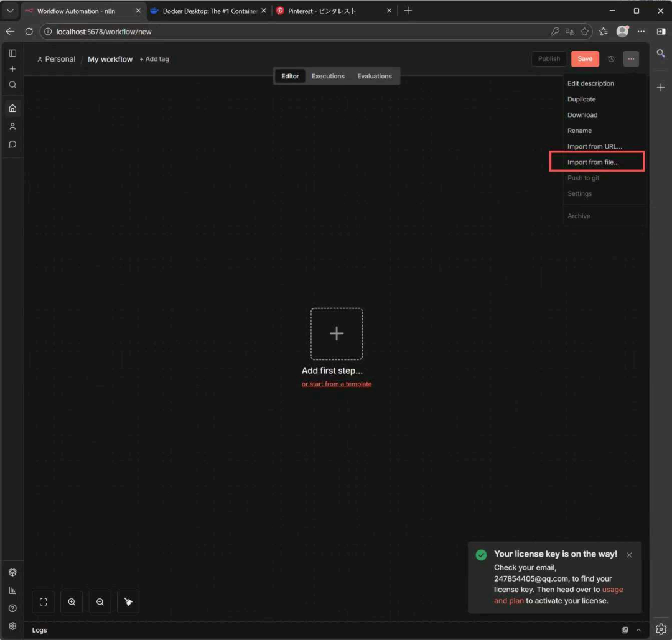Image resolution: width=672 pixels, height=640 pixels.
Task: Click the tidy up nodes icon
Action: [128, 602]
